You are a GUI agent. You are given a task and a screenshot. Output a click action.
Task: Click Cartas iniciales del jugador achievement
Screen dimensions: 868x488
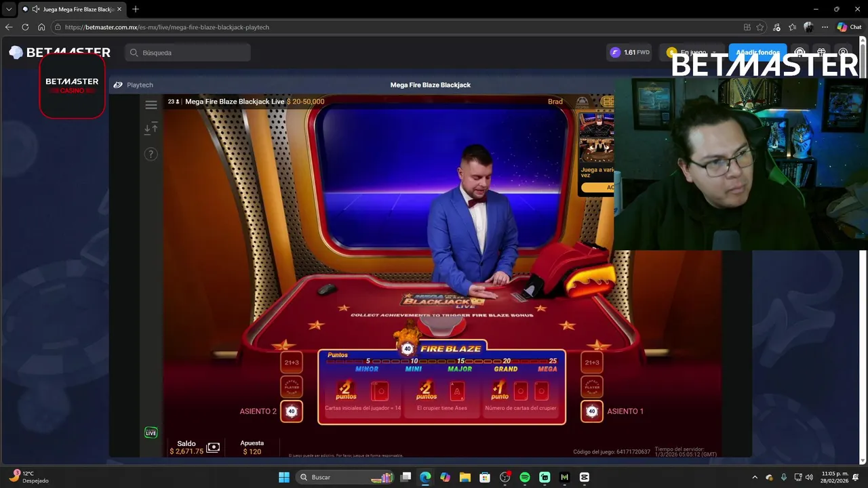point(363,396)
